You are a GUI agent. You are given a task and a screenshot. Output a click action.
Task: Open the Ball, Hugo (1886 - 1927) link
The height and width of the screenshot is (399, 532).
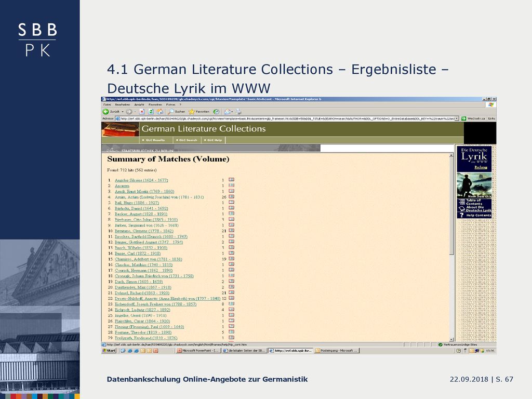[x=137, y=203]
